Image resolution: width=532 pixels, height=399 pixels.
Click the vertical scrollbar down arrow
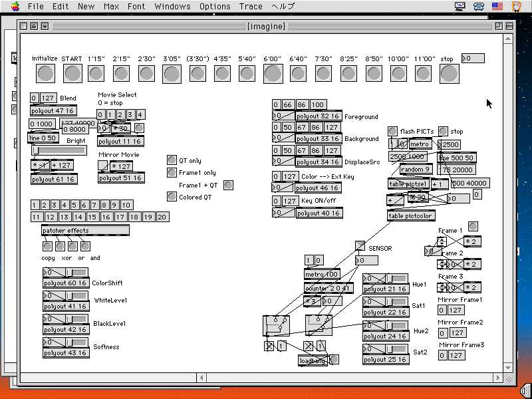click(x=507, y=368)
